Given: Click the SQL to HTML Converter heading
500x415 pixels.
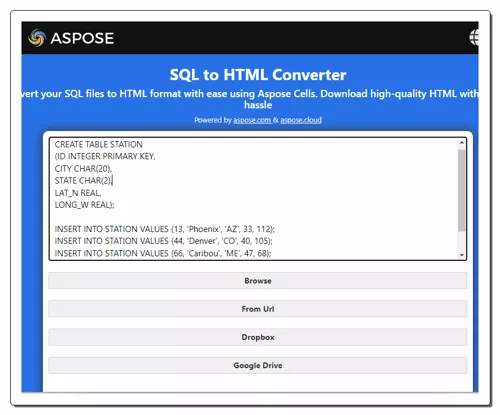Looking at the screenshot, I should [258, 75].
